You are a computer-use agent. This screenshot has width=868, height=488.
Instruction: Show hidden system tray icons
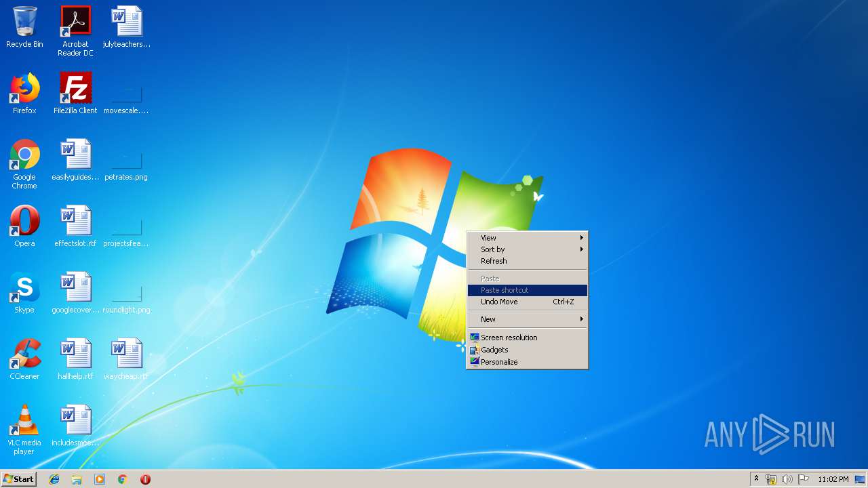pos(756,479)
